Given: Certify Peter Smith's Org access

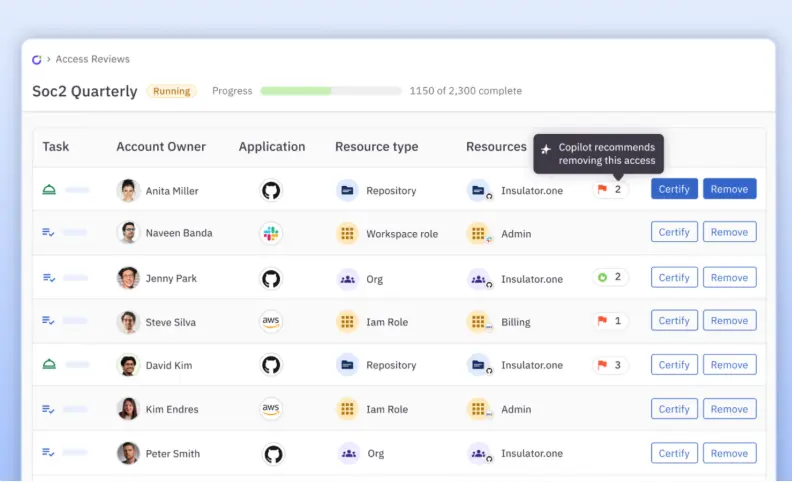Looking at the screenshot, I should tap(674, 453).
